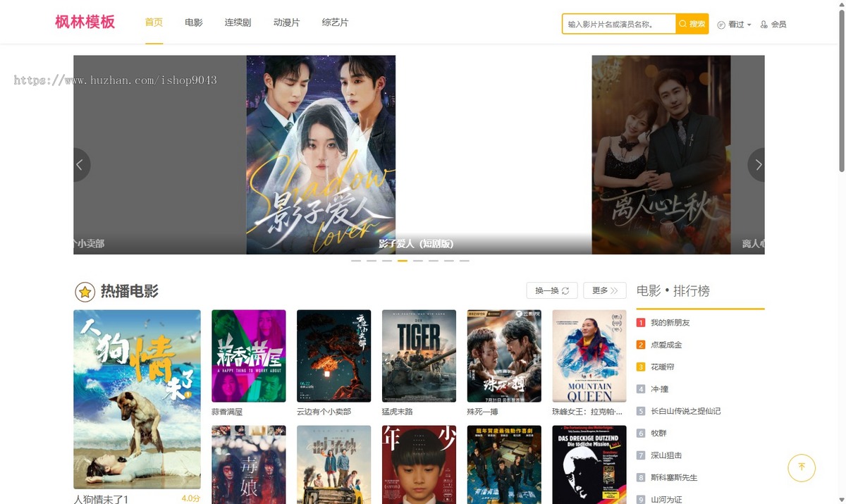
Task: Click the 珠峰女王：拉克帕 title text
Action: [x=587, y=412]
